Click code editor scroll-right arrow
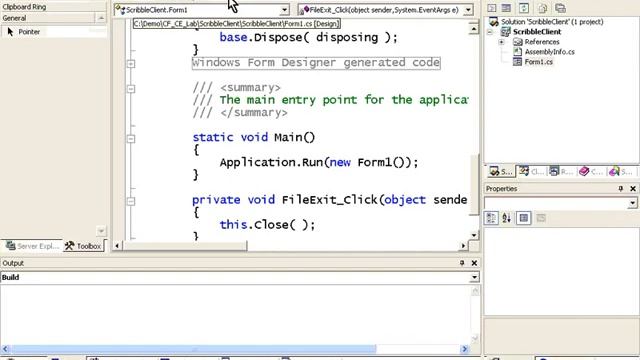This screenshot has height=360, width=640. [463, 246]
